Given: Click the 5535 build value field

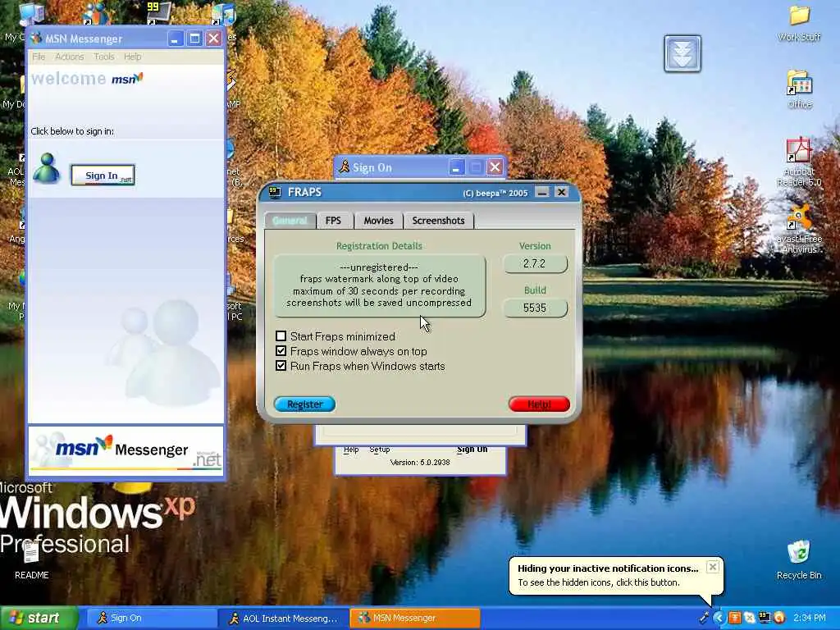Looking at the screenshot, I should (535, 308).
